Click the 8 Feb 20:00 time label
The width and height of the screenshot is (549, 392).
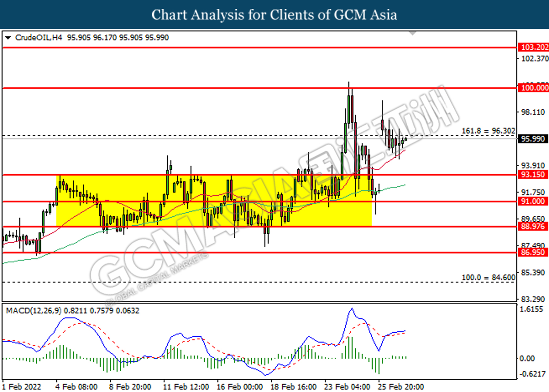(130, 387)
